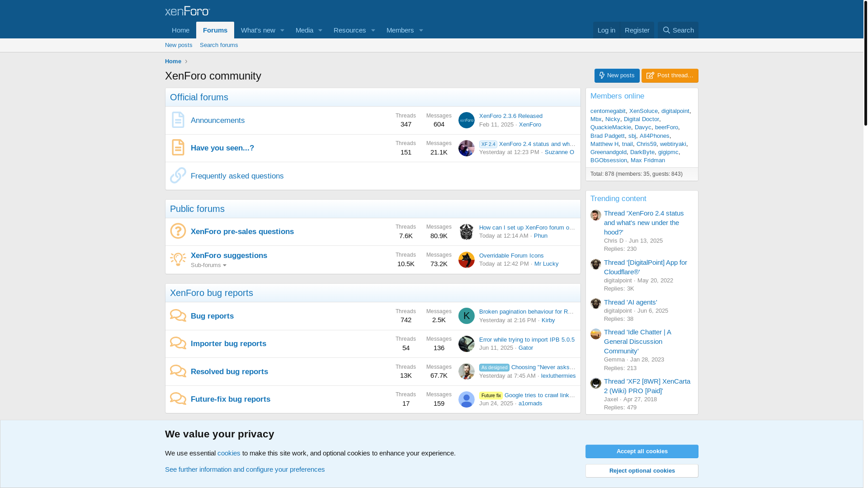
Task: Open the cookies link in privacy notice
Action: (x=229, y=453)
